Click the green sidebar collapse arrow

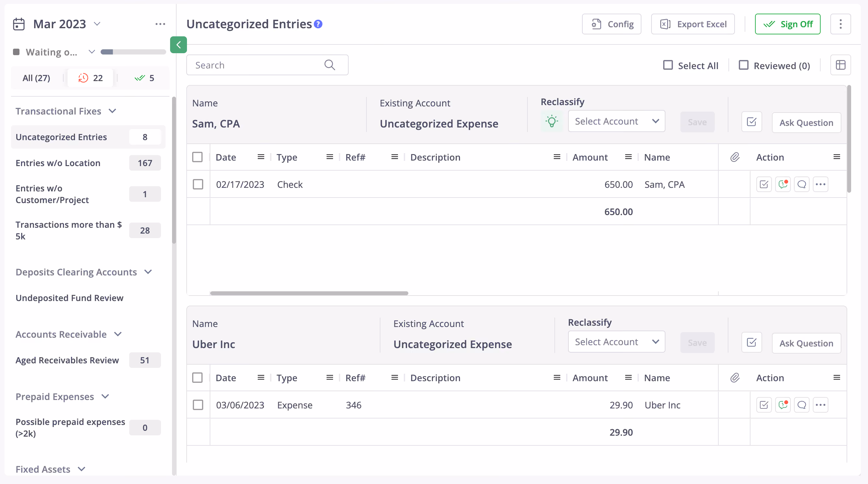pos(178,45)
